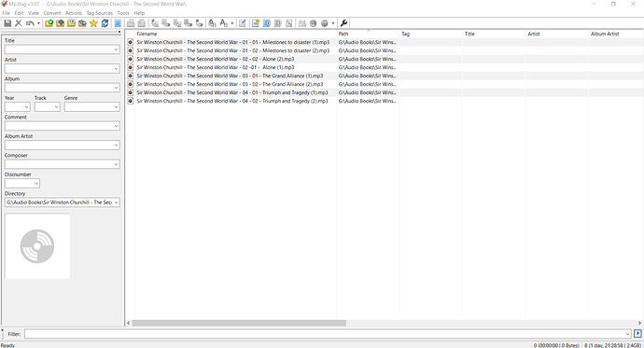Expand the Title field dropdown
The image size is (644, 348).
click(117, 49)
